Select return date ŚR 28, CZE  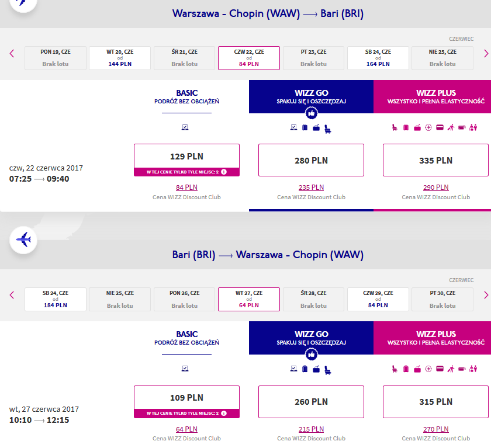pos(313,300)
